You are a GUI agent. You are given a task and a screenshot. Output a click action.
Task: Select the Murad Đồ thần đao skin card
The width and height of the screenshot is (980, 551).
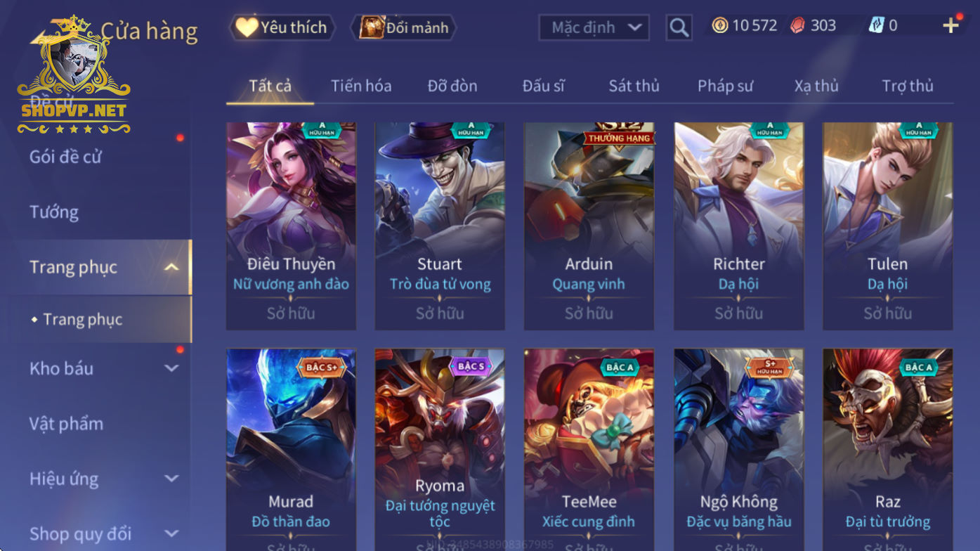click(291, 450)
